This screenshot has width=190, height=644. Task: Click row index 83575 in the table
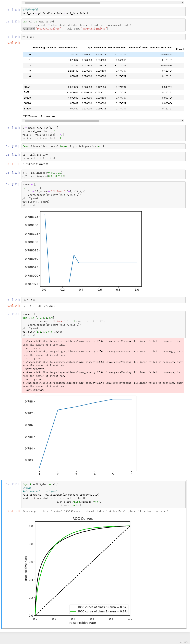(x=27, y=108)
